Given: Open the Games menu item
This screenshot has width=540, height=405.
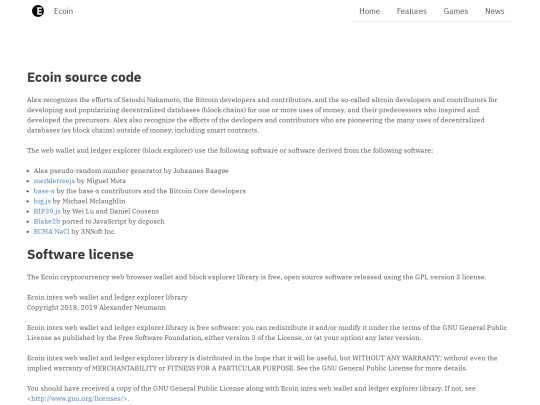Looking at the screenshot, I should point(456,11).
